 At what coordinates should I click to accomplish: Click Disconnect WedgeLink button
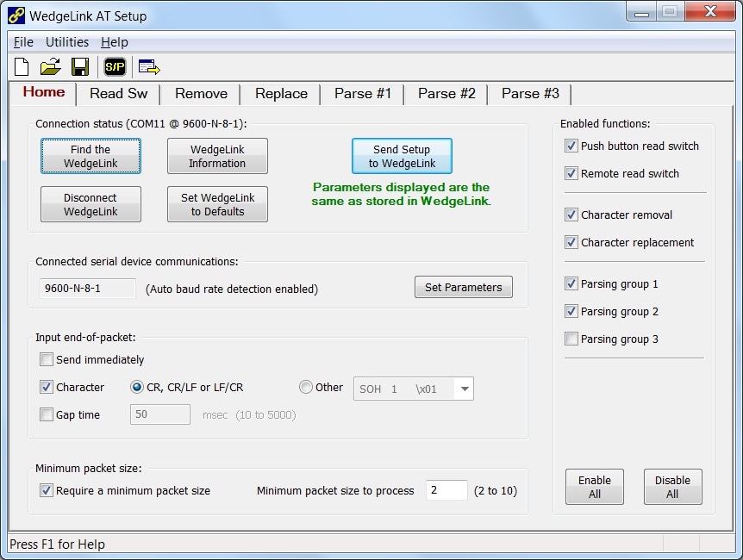pos(91,204)
